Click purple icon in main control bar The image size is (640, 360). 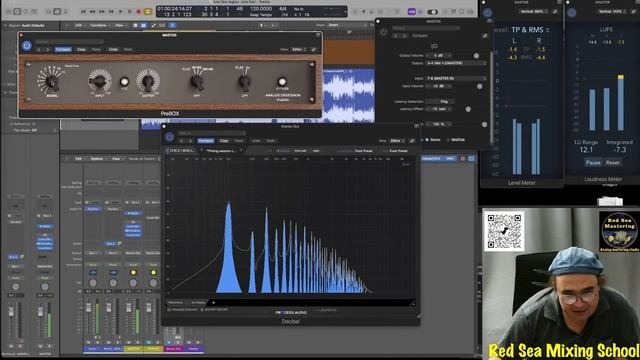(411, 12)
